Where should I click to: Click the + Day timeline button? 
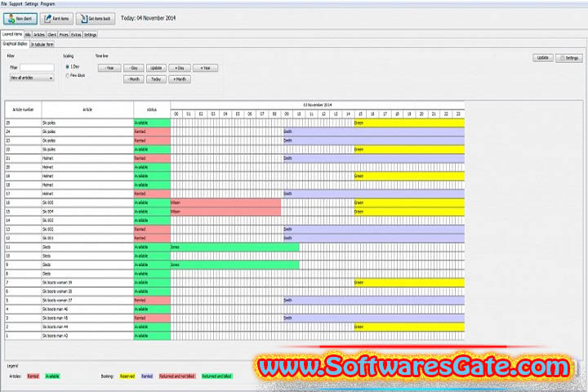180,68
